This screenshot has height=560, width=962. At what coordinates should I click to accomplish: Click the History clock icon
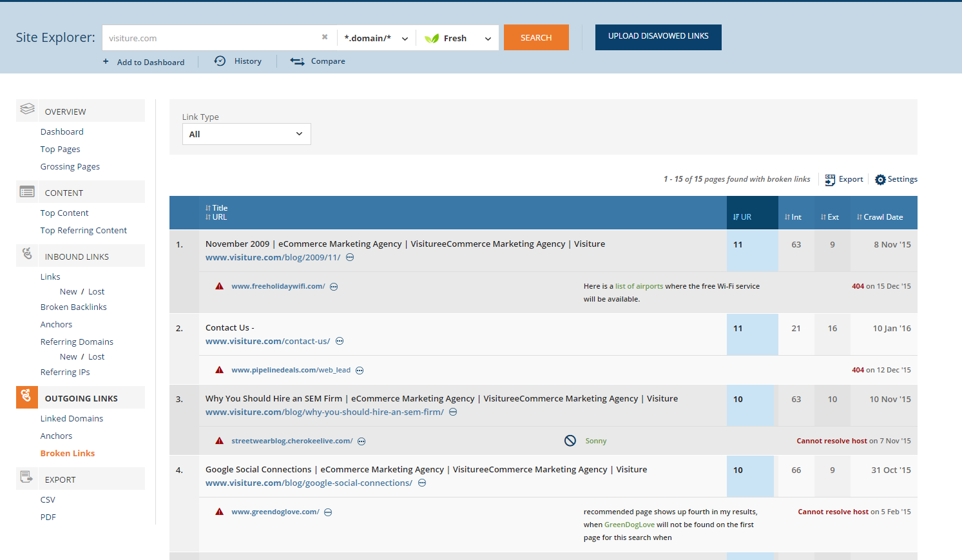[x=220, y=61]
